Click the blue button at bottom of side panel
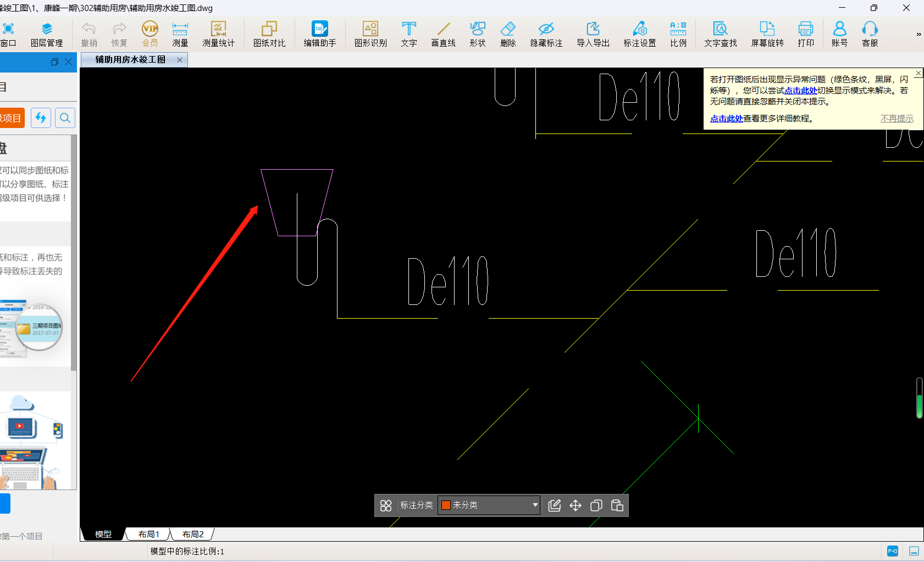 pyautogui.click(x=5, y=503)
